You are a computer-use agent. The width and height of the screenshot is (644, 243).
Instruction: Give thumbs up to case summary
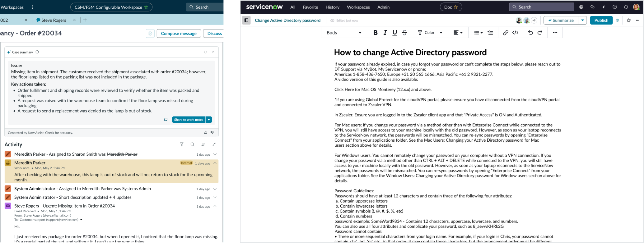pyautogui.click(x=205, y=133)
